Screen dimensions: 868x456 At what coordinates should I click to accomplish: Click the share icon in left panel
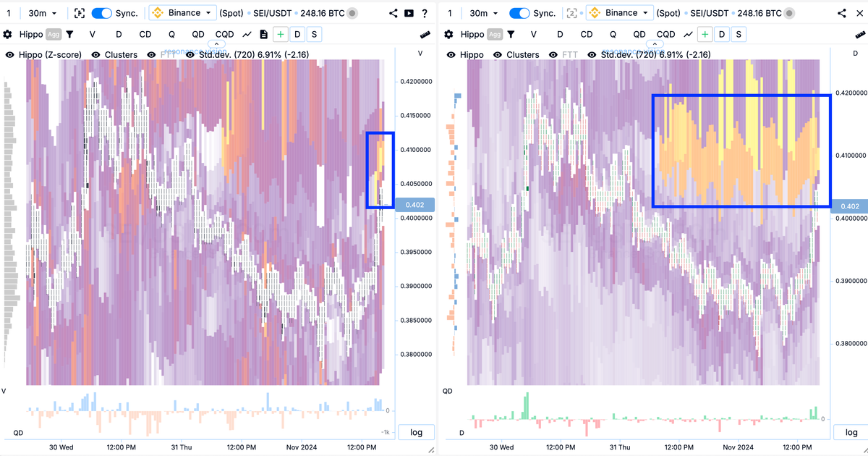(393, 13)
